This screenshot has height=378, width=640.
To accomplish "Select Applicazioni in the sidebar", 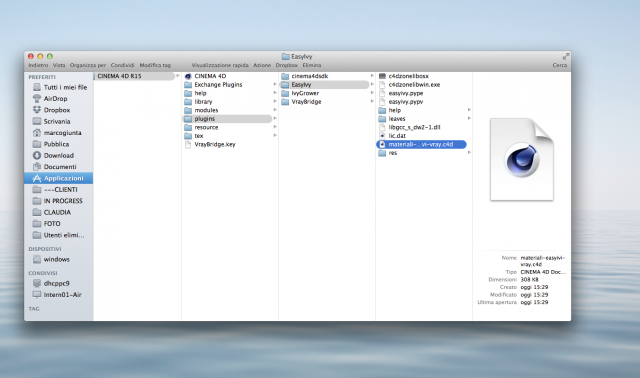I will point(58,178).
